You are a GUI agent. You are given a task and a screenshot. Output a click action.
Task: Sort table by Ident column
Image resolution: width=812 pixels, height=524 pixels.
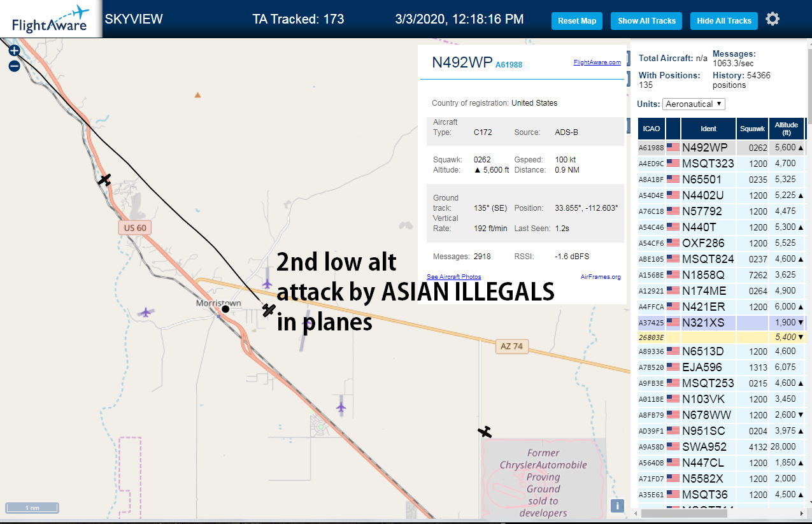coord(708,129)
